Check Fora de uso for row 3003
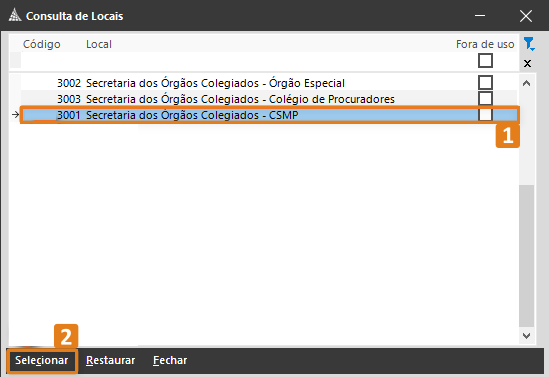The image size is (549, 377). point(485,98)
